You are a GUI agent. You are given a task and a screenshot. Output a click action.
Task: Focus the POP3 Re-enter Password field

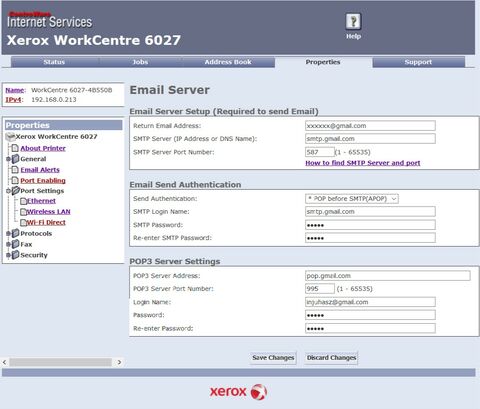click(x=370, y=328)
